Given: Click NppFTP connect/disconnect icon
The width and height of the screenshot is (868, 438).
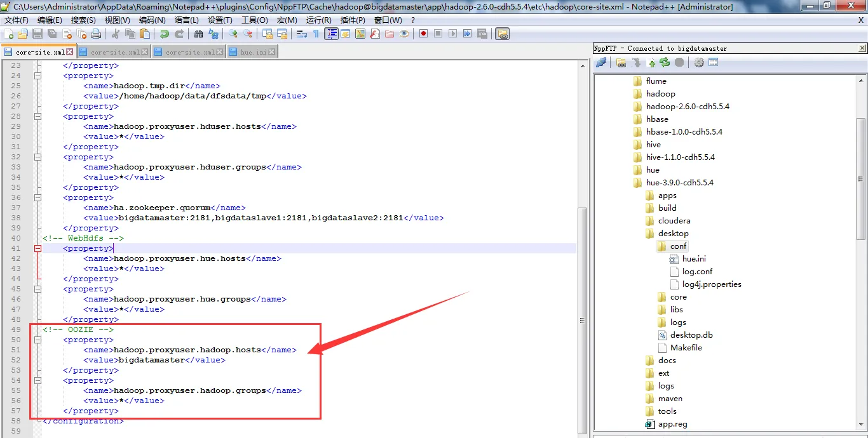Looking at the screenshot, I should click(x=601, y=62).
